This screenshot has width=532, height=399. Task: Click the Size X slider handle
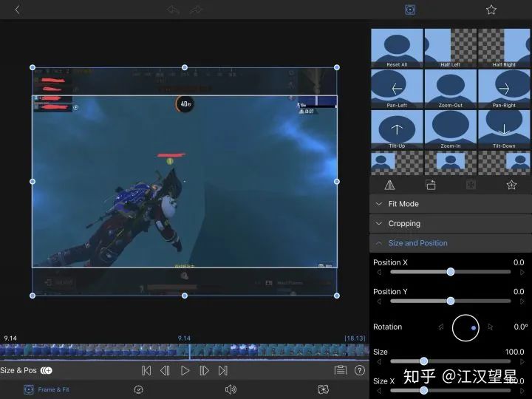[x=424, y=391]
